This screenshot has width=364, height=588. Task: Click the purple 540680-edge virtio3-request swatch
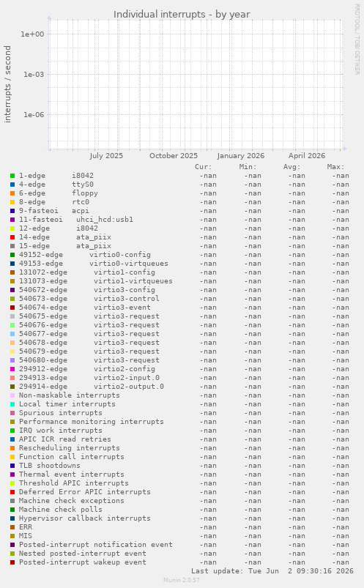12,360
